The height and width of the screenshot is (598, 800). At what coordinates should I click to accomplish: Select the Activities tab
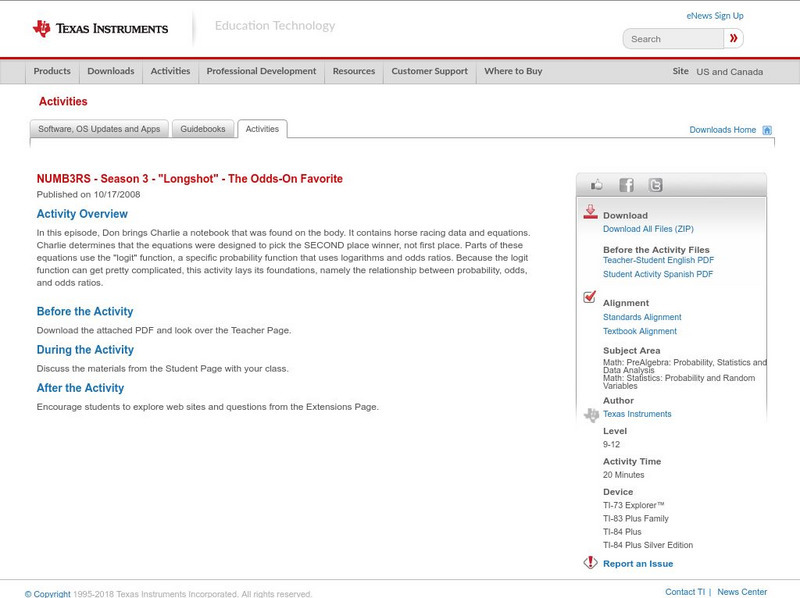(x=262, y=129)
